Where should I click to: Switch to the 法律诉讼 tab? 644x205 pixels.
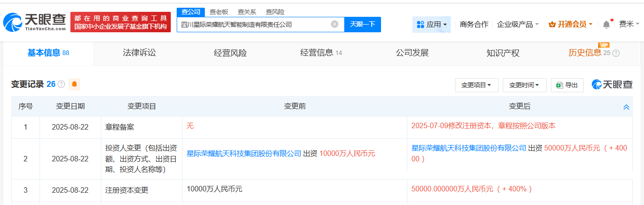point(139,53)
